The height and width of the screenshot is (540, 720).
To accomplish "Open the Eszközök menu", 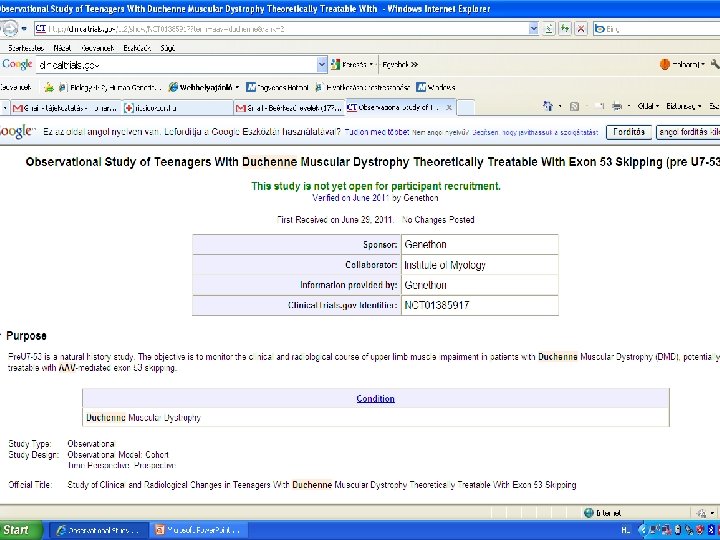I will (x=137, y=48).
